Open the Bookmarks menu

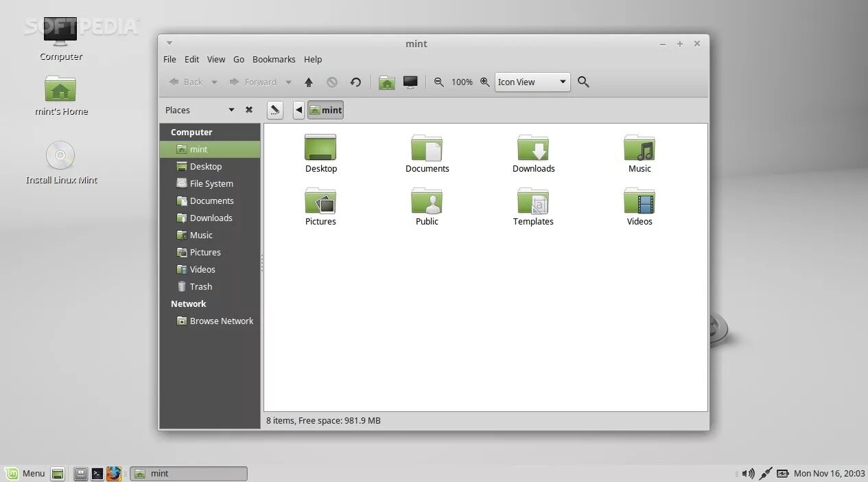(274, 60)
